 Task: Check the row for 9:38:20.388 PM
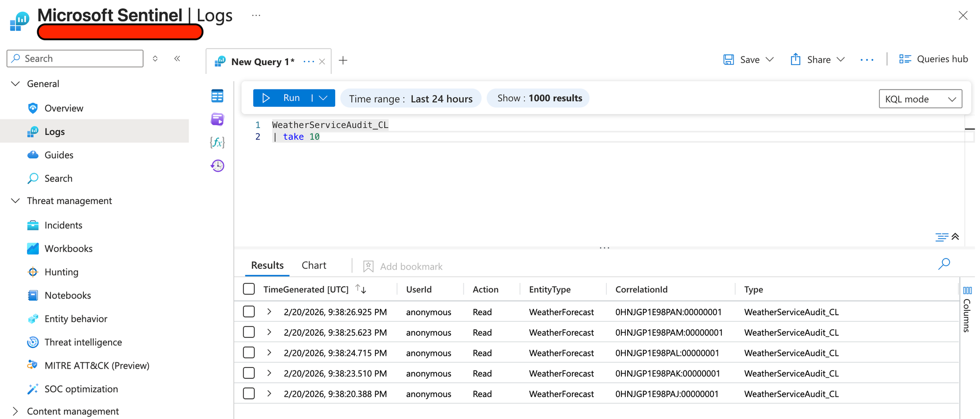(249, 394)
